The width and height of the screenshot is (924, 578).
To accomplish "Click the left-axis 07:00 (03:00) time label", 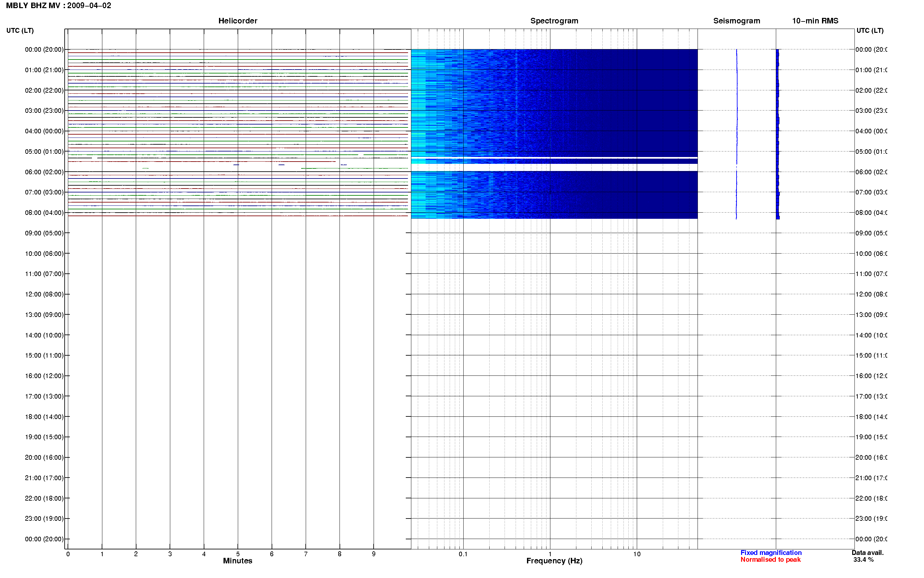I will click(44, 192).
